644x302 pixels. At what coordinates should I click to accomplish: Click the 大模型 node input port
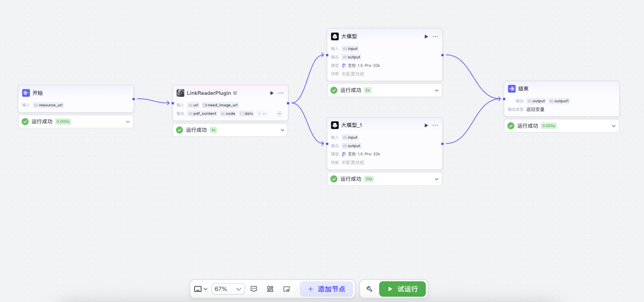pos(327,55)
